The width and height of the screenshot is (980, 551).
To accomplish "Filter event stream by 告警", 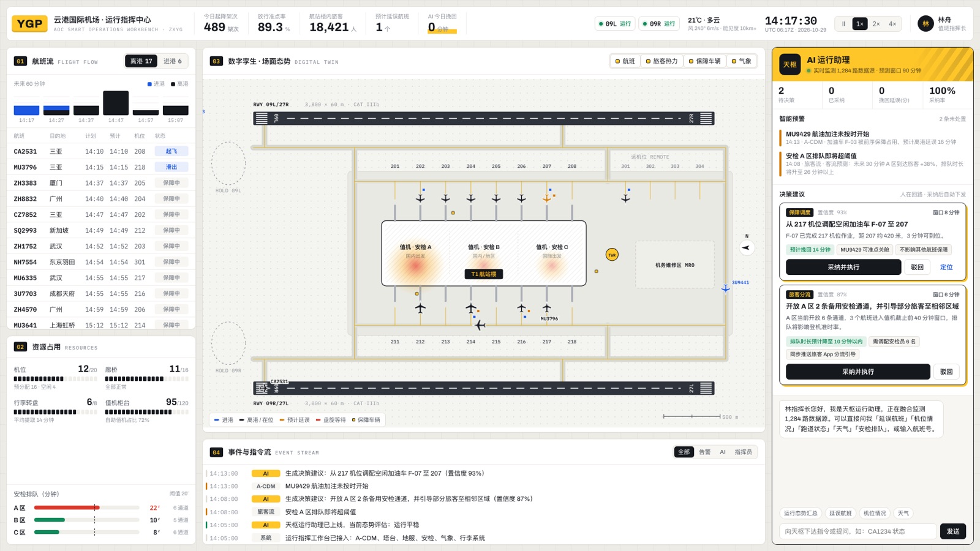I will pos(704,452).
